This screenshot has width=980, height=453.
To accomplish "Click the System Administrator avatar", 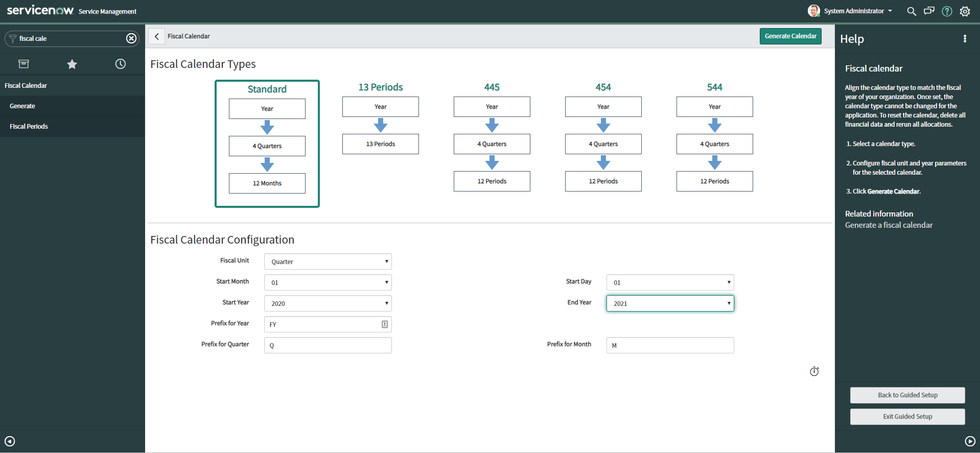I will click(x=813, y=11).
